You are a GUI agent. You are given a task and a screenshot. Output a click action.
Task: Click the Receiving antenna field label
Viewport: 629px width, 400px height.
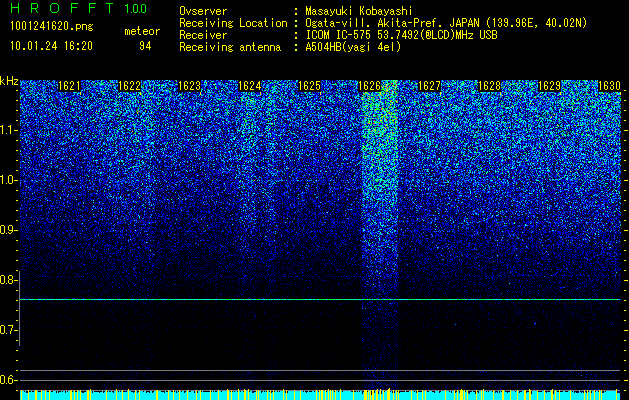coord(230,47)
